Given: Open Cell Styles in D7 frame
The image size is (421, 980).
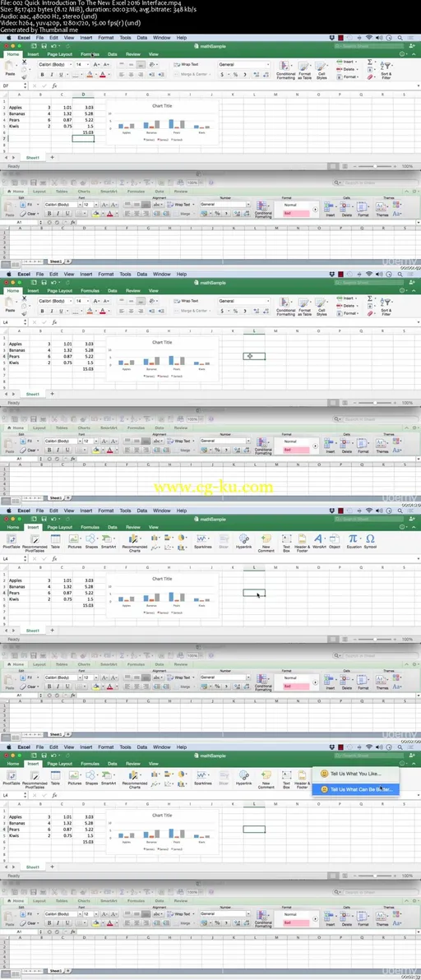Looking at the screenshot, I should [321, 70].
